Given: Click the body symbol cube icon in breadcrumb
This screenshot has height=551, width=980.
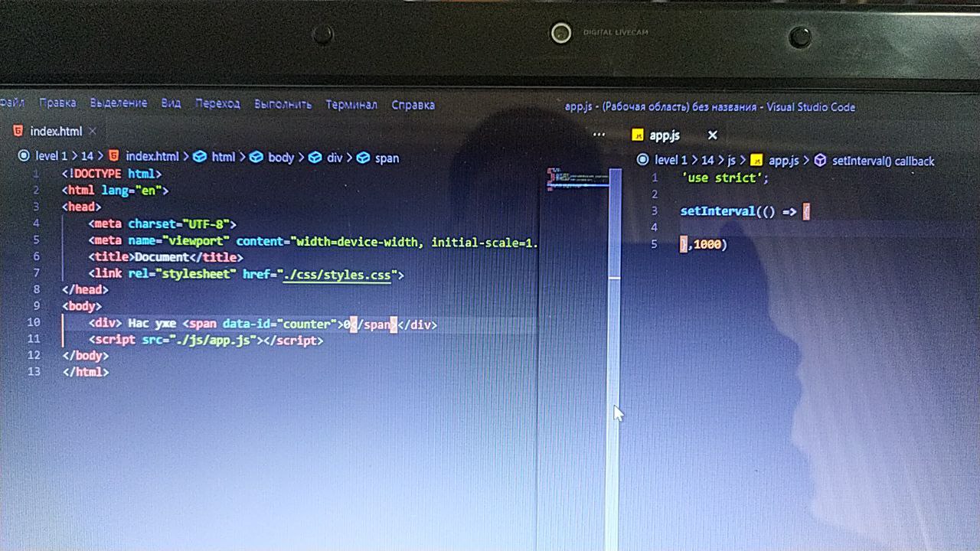Looking at the screenshot, I should tap(256, 157).
